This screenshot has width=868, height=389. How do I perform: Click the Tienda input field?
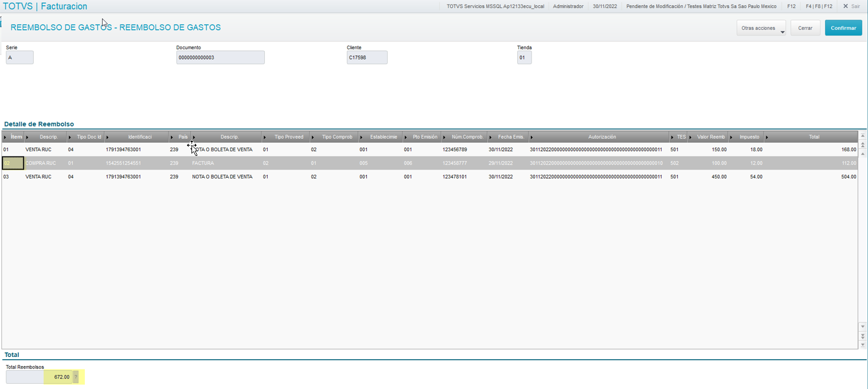click(x=524, y=57)
